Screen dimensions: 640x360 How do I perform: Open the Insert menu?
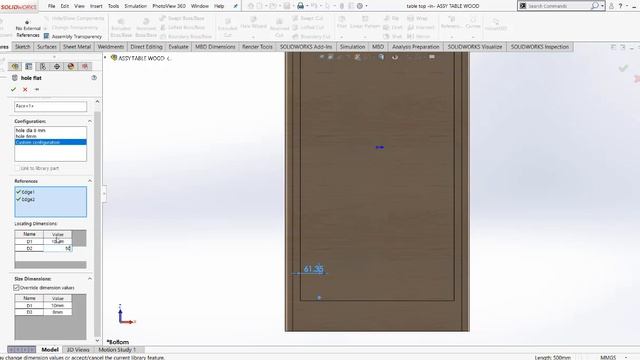[x=96, y=6]
